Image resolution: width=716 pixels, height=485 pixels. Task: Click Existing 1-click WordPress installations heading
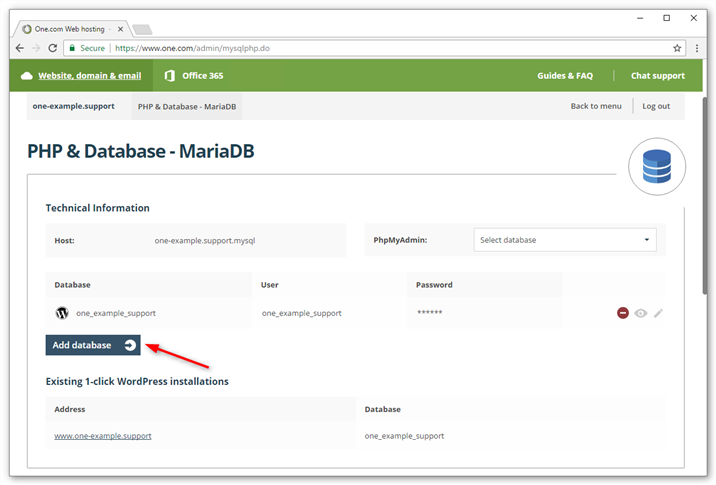[x=137, y=381]
